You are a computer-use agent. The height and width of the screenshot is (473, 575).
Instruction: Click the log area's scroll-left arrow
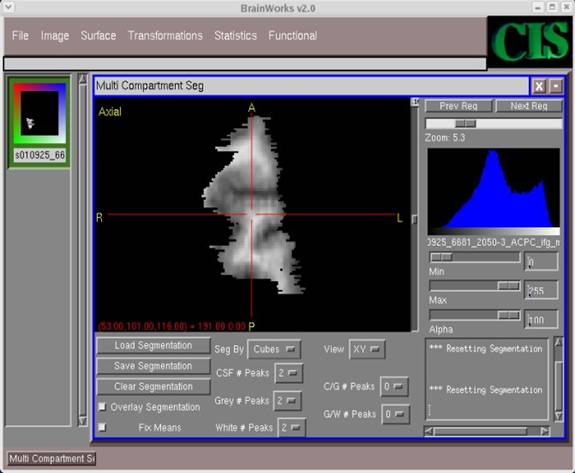[428, 432]
